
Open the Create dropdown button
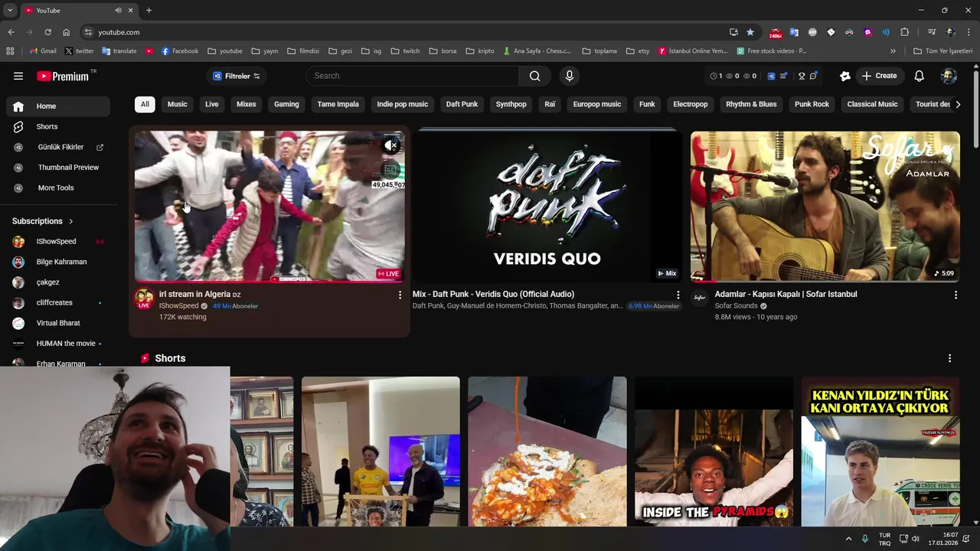[879, 76]
